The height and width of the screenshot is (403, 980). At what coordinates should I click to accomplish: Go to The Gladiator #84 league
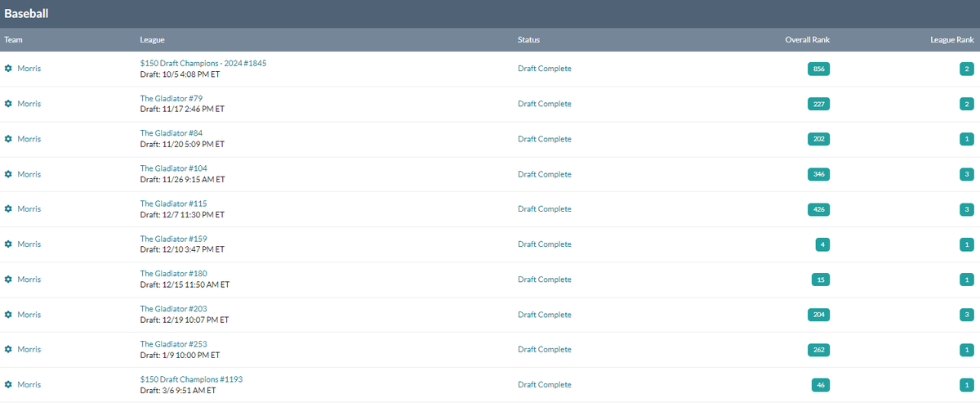click(x=171, y=133)
